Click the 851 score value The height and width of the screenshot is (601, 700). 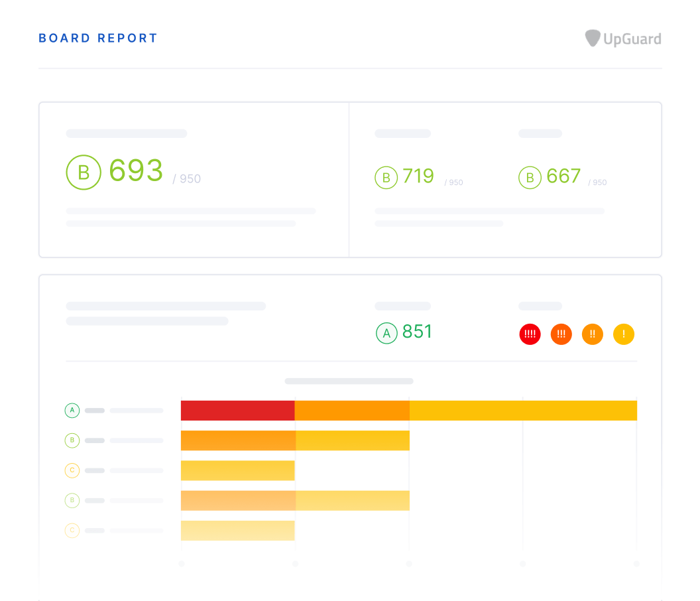[418, 332]
